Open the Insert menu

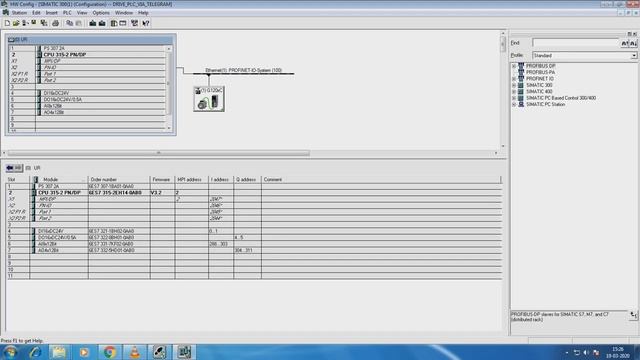51,13
